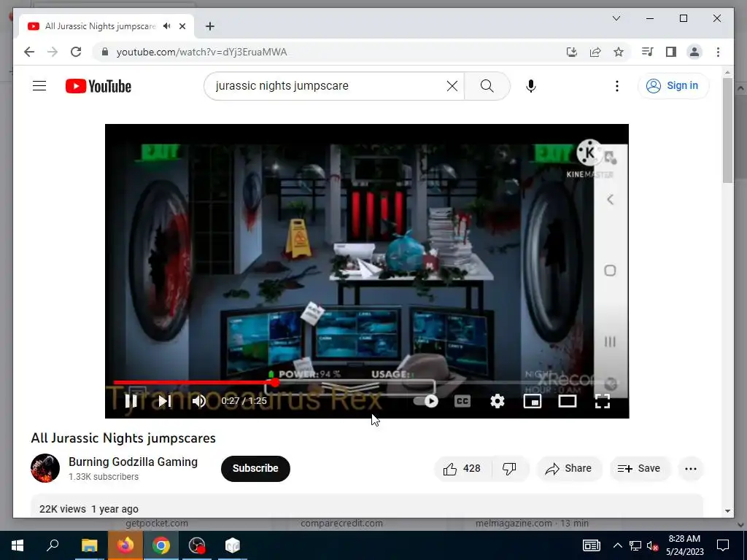
Task: Open Chrome profile avatar
Action: coord(694,52)
